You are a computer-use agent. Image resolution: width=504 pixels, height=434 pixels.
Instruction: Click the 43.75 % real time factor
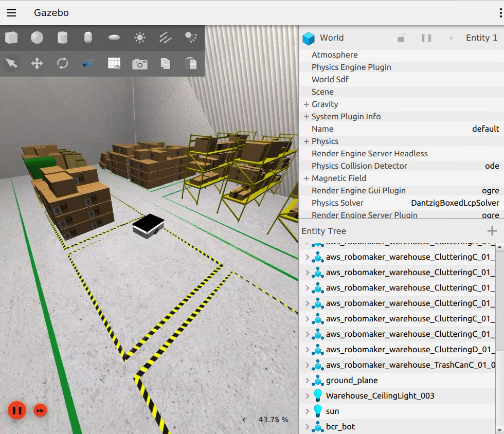point(273,420)
